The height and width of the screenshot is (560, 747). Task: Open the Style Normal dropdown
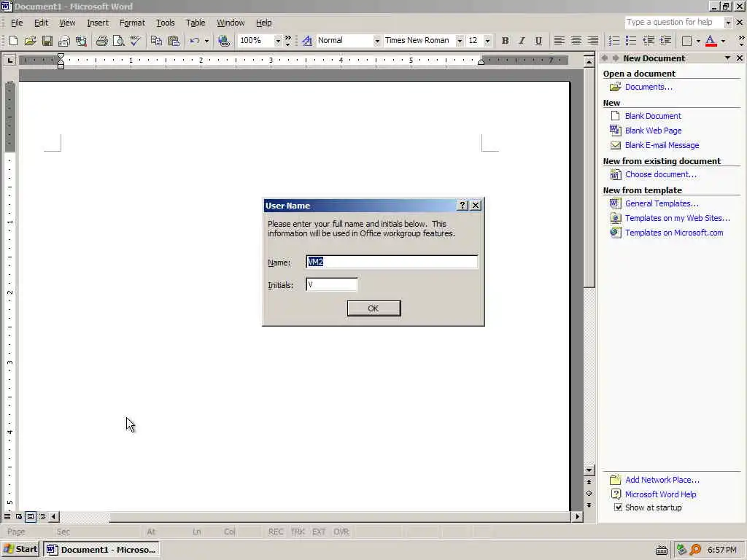[x=377, y=41]
